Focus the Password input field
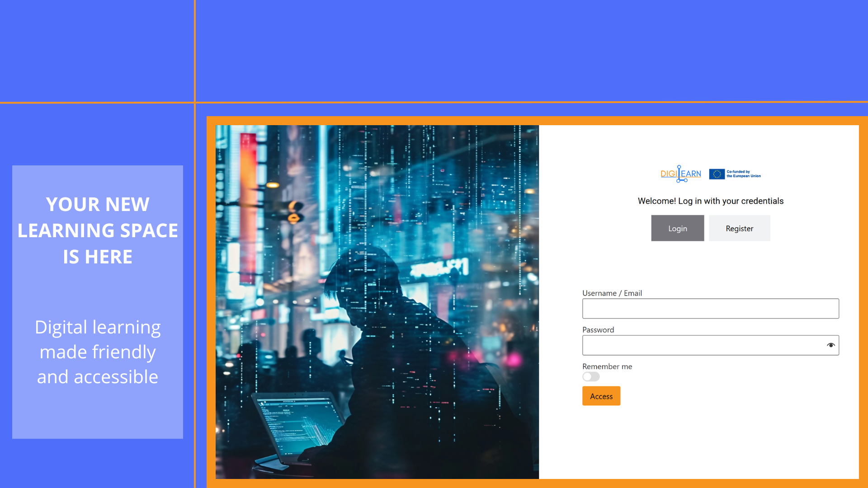This screenshot has width=868, height=488. click(703, 345)
